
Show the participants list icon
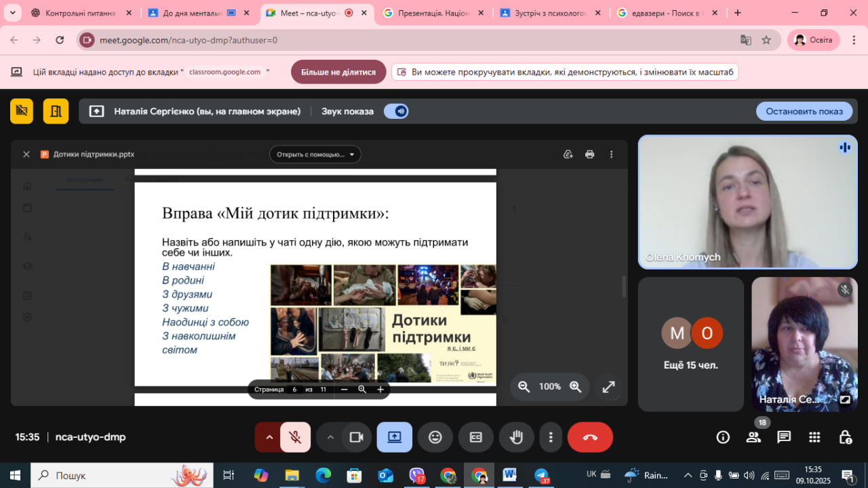(753, 437)
